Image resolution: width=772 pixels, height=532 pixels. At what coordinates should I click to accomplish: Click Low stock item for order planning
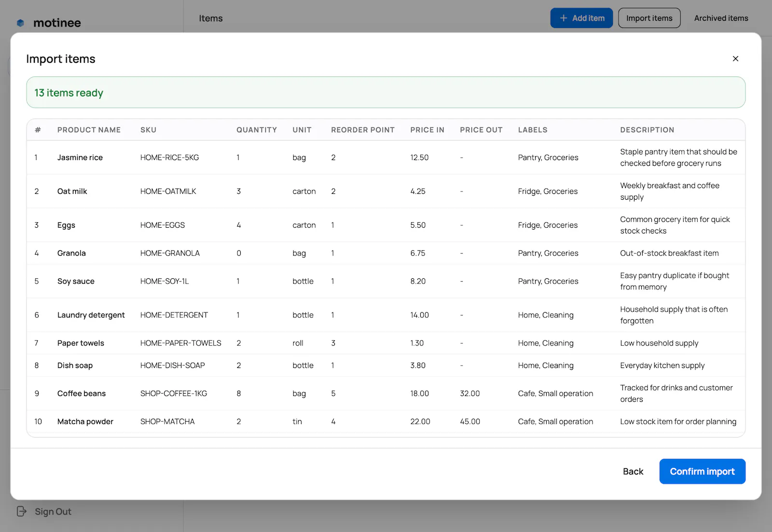point(678,422)
